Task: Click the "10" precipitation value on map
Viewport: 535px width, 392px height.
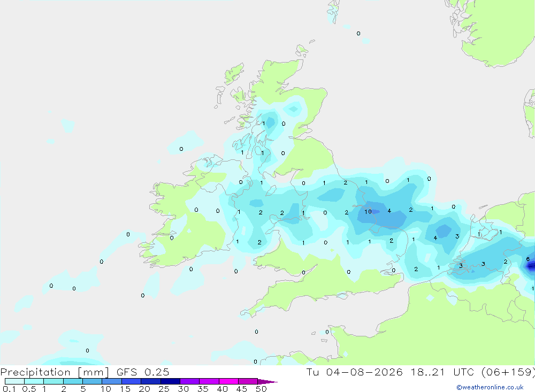Action: [x=368, y=212]
